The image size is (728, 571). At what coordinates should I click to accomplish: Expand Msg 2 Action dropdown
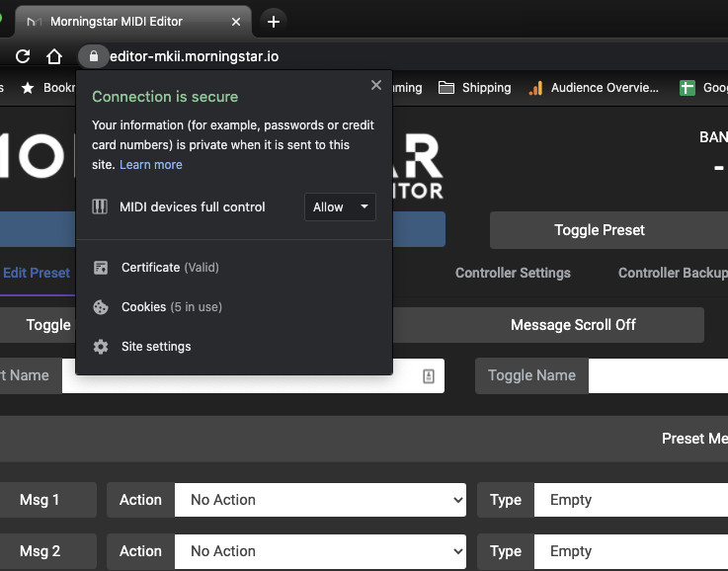(x=320, y=551)
